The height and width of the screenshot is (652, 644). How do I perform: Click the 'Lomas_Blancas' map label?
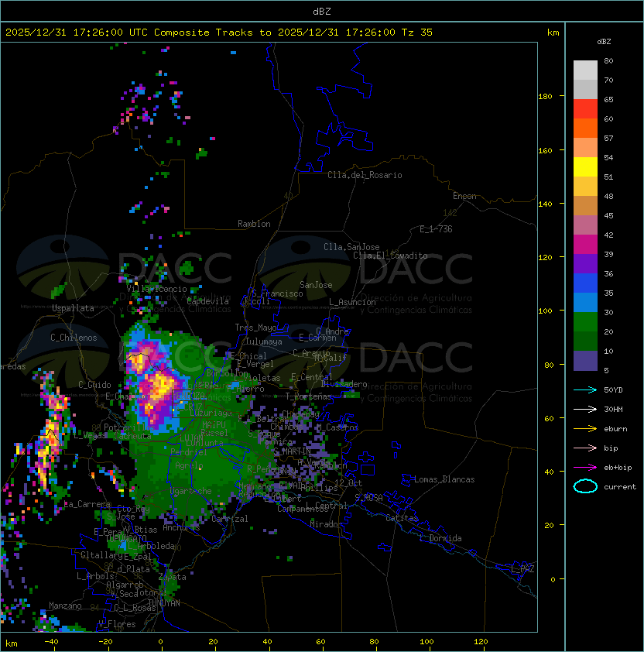tap(444, 479)
